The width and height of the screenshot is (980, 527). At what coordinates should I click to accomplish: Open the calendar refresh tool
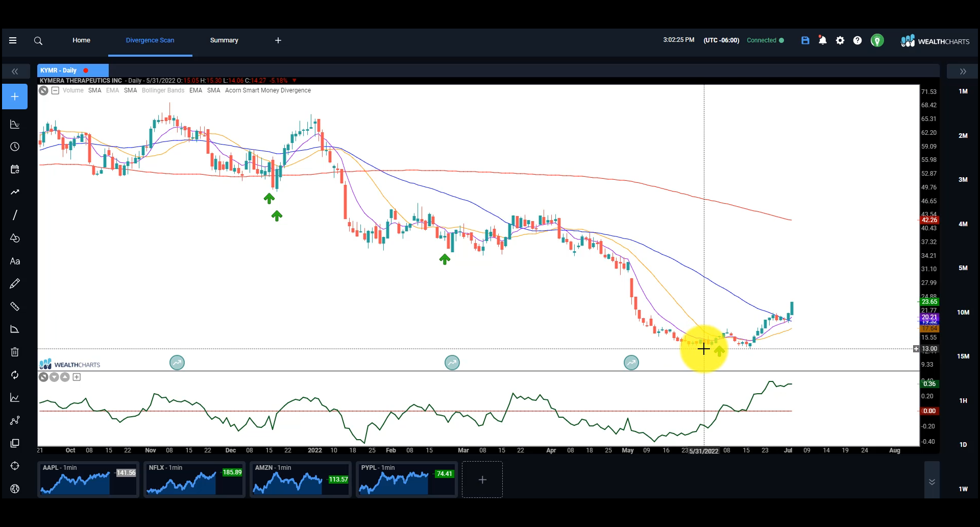(15, 170)
